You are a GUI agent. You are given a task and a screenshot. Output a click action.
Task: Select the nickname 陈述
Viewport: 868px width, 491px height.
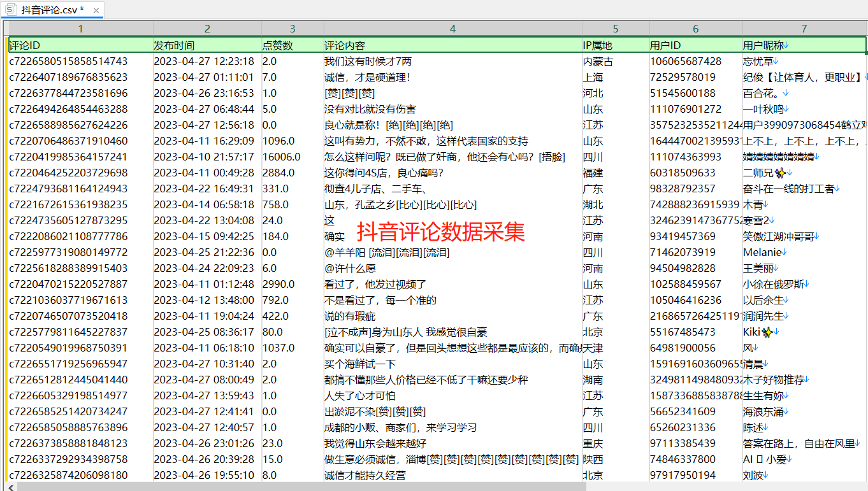click(x=753, y=427)
